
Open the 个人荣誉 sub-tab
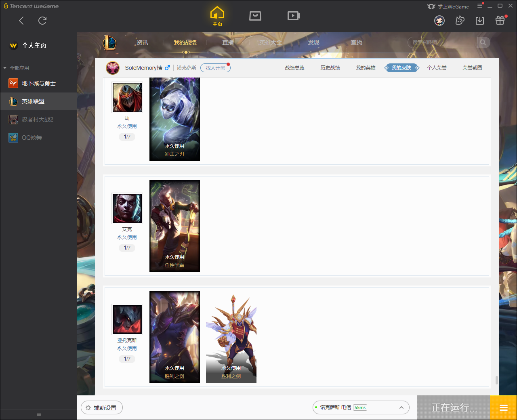pos(437,68)
